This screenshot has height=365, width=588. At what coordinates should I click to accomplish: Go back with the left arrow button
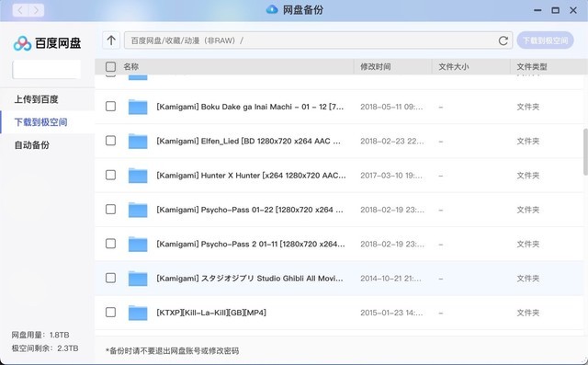(20, 10)
